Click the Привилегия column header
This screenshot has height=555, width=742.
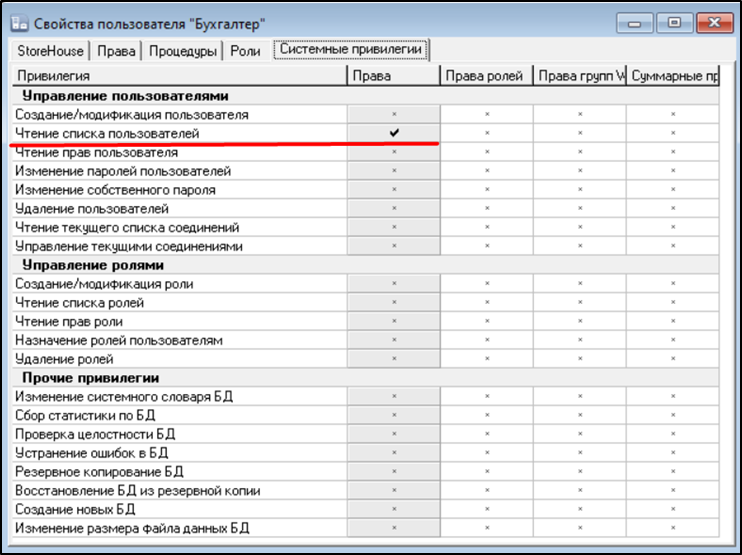point(180,76)
